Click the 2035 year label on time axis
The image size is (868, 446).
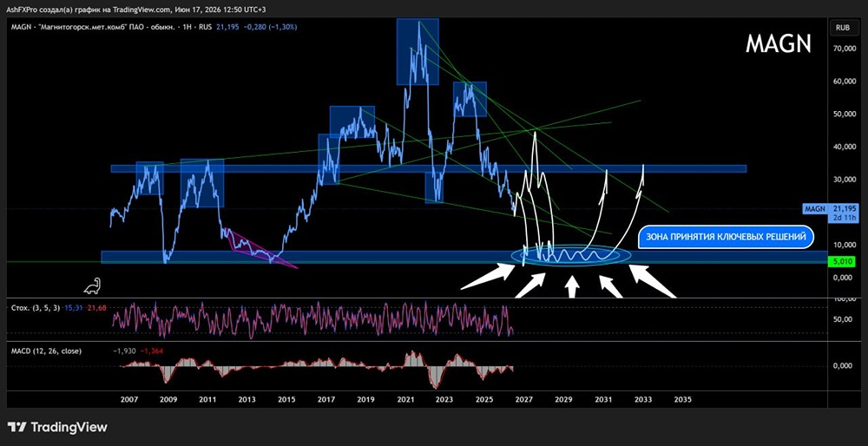tap(682, 399)
